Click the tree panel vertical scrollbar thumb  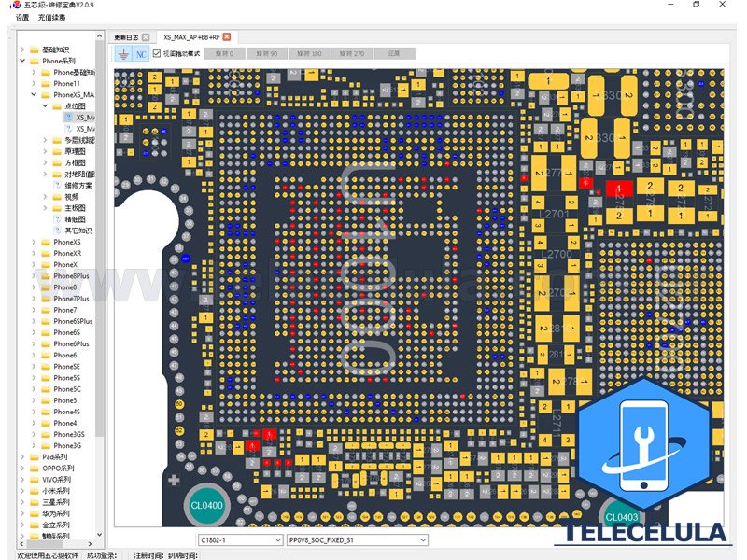click(x=99, y=238)
